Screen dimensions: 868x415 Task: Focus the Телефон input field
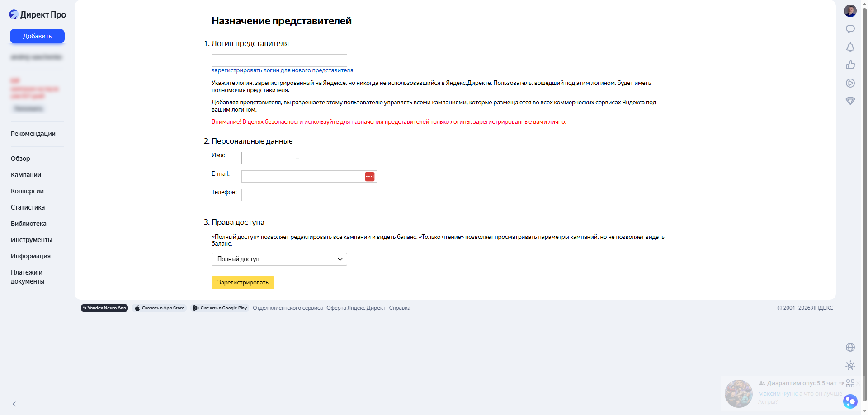(x=309, y=195)
